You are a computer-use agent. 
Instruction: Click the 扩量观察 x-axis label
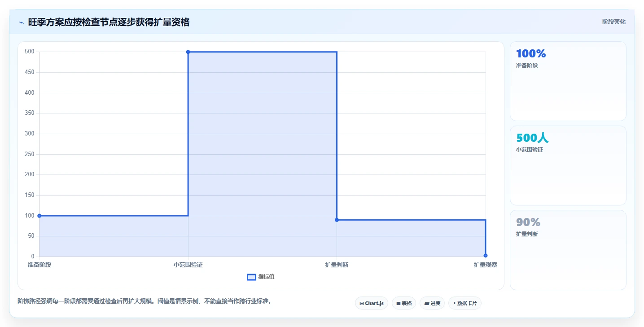486,265
